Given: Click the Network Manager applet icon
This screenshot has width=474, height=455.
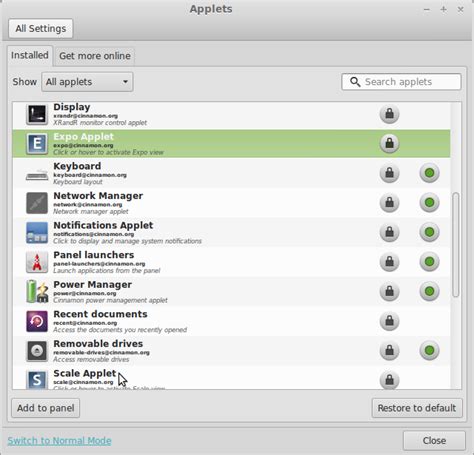Looking at the screenshot, I should tap(37, 203).
